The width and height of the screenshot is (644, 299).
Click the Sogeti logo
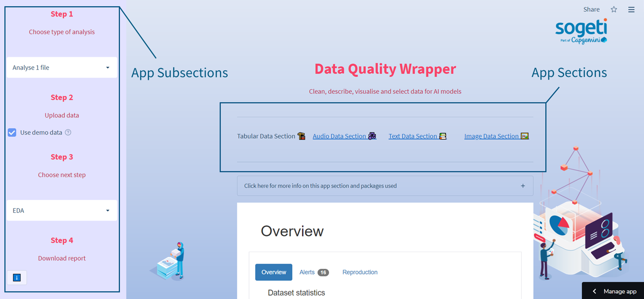[581, 31]
